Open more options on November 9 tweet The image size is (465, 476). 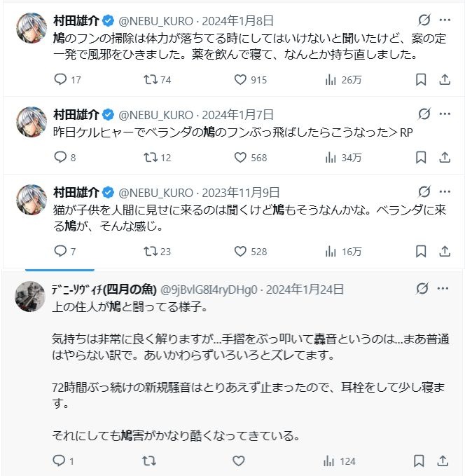pyautogui.click(x=445, y=191)
